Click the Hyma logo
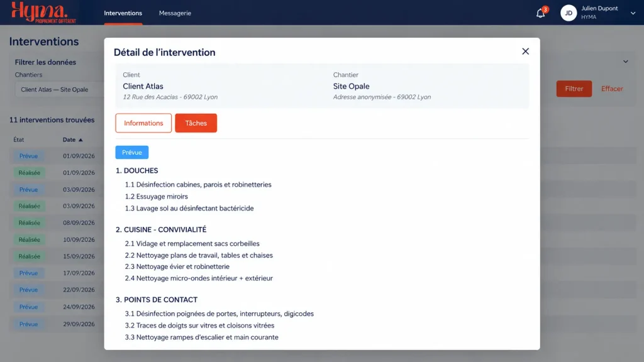The image size is (644, 362). tap(43, 13)
